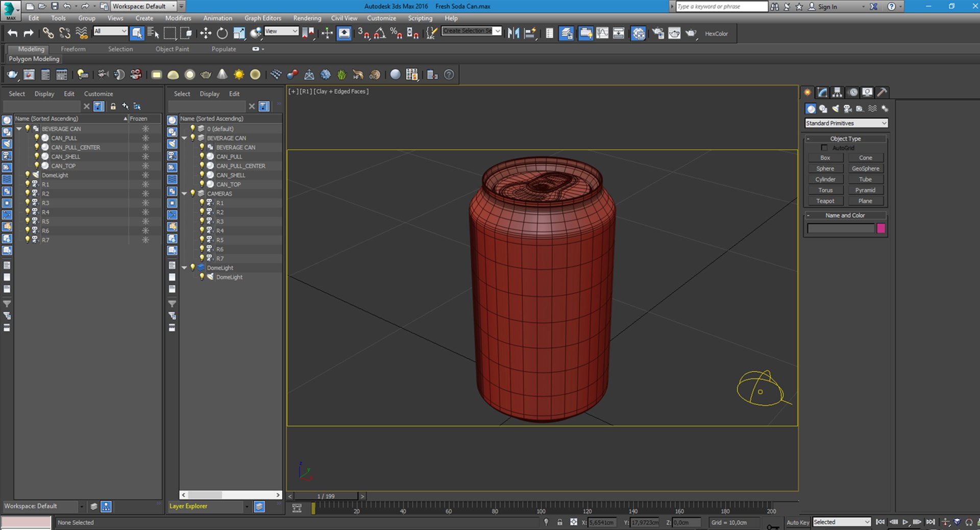Image resolution: width=980 pixels, height=530 pixels.
Task: Enable the AutoGrid checkbox
Action: [x=824, y=148]
